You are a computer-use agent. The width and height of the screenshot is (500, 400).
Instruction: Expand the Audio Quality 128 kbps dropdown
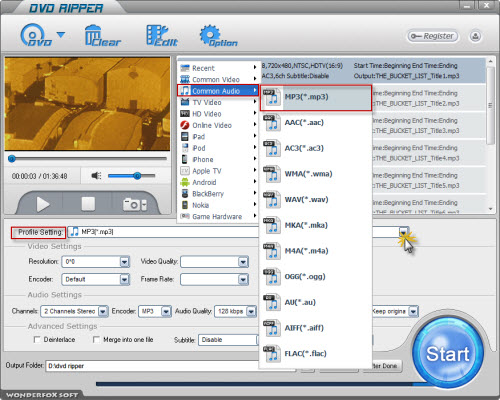click(x=251, y=311)
